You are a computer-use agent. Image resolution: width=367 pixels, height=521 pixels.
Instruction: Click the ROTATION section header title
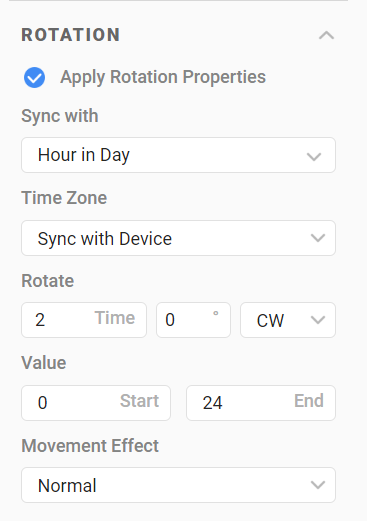[x=71, y=35]
